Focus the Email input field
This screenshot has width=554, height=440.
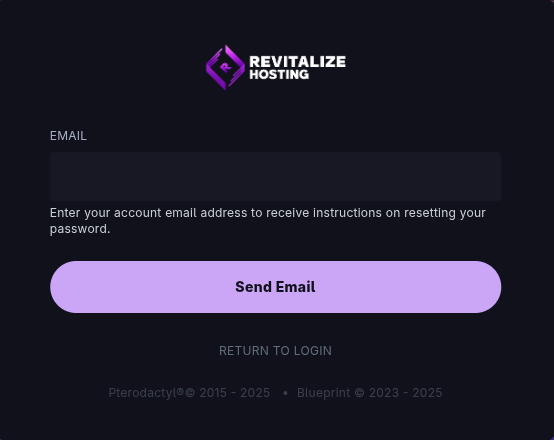pos(276,176)
